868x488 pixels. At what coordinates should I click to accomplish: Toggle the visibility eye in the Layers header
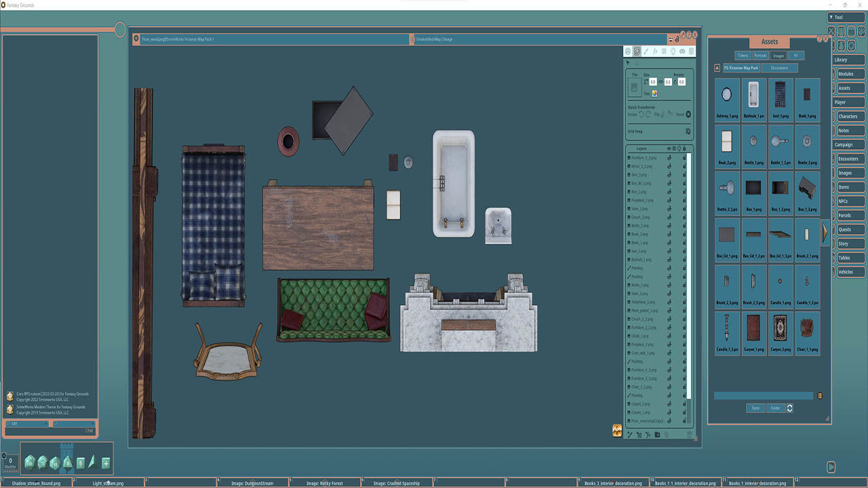[x=669, y=148]
